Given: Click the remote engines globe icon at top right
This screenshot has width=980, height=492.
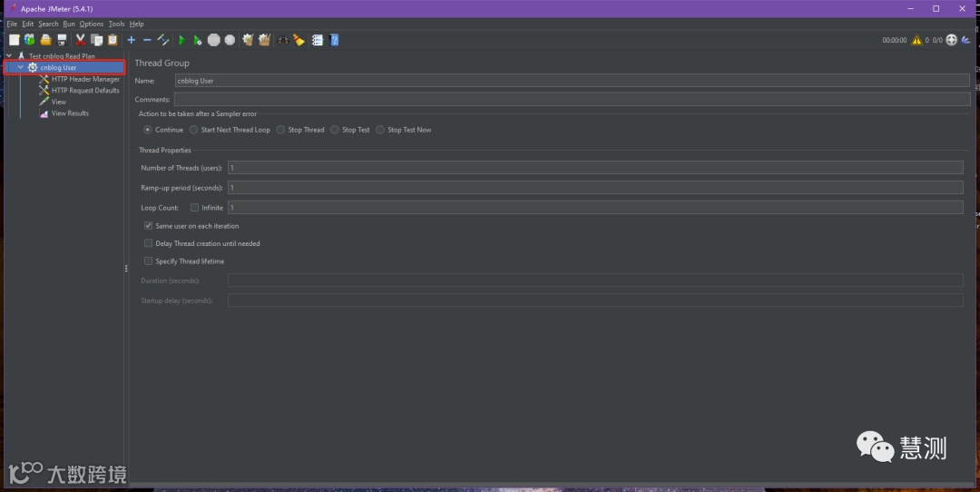Looking at the screenshot, I should [951, 40].
